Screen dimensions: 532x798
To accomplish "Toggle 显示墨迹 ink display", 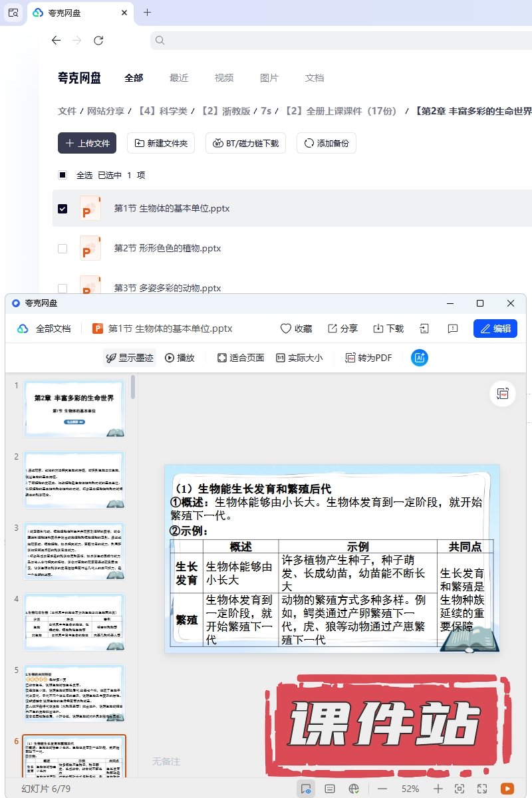I will point(130,358).
